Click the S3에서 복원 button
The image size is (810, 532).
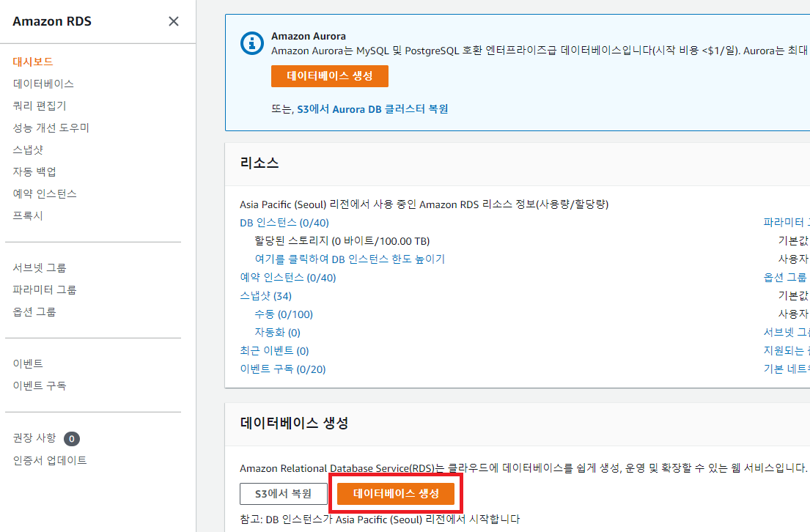pos(284,494)
